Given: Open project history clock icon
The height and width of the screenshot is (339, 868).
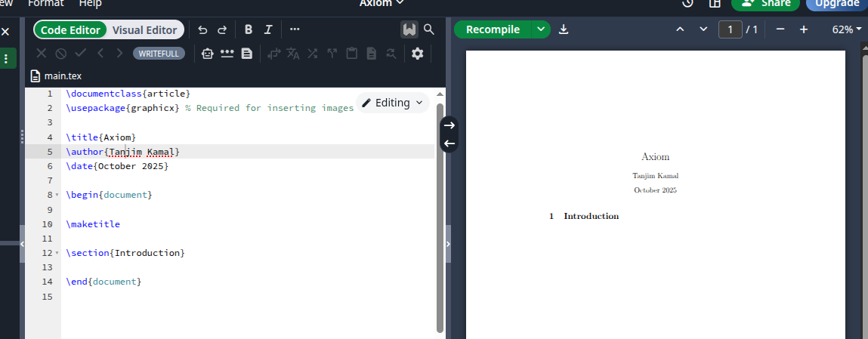Looking at the screenshot, I should coord(687,3).
